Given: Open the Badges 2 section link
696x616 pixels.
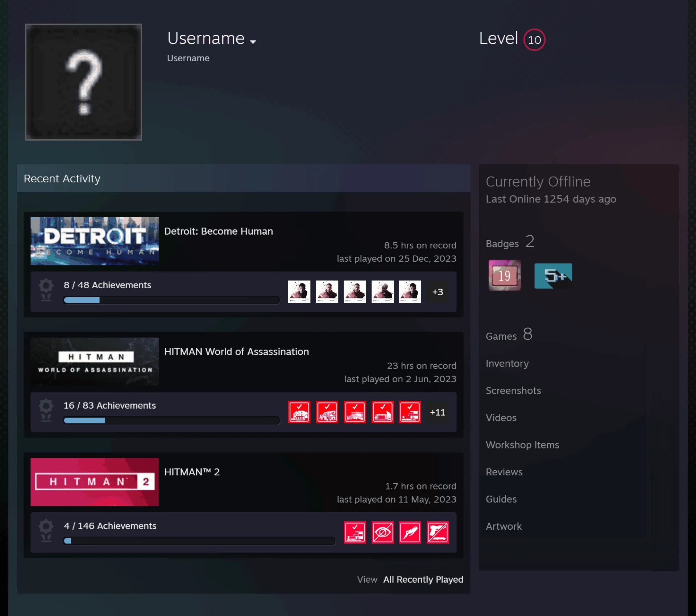Looking at the screenshot, I should coord(510,242).
